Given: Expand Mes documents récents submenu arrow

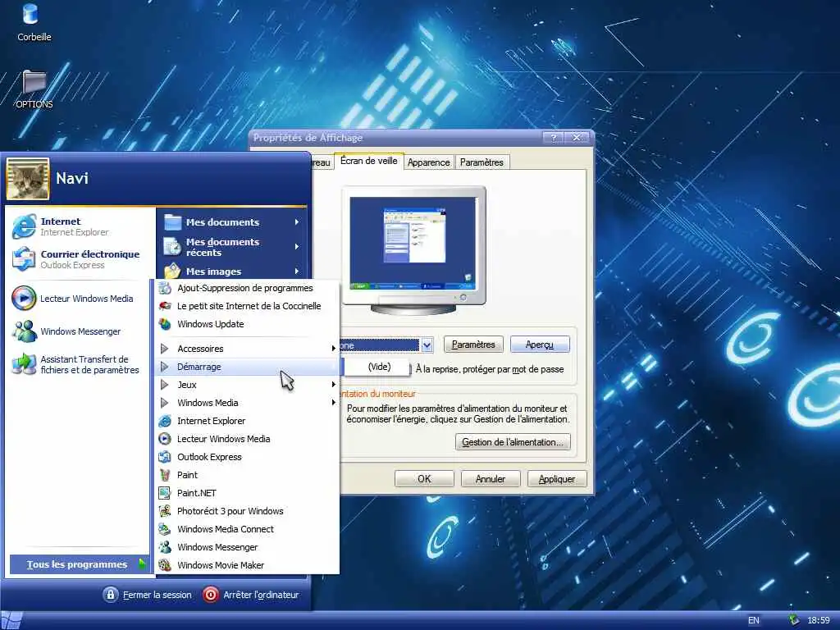Looking at the screenshot, I should coord(297,247).
